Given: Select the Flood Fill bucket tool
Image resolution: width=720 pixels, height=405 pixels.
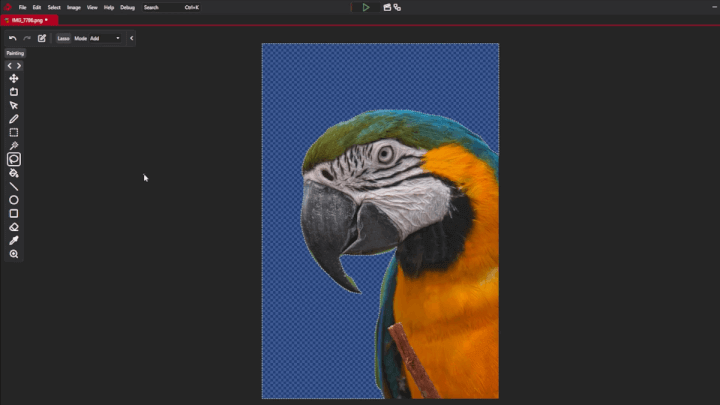Looking at the screenshot, I should [x=14, y=173].
